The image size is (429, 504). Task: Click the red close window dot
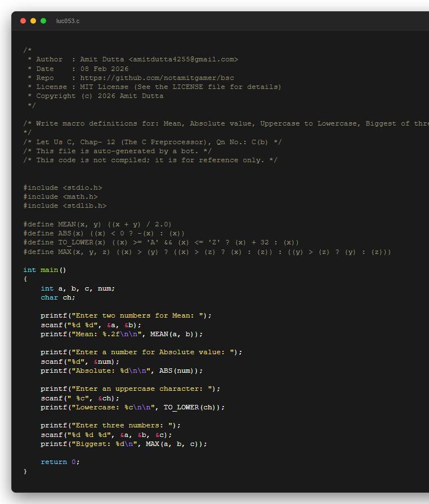point(23,21)
